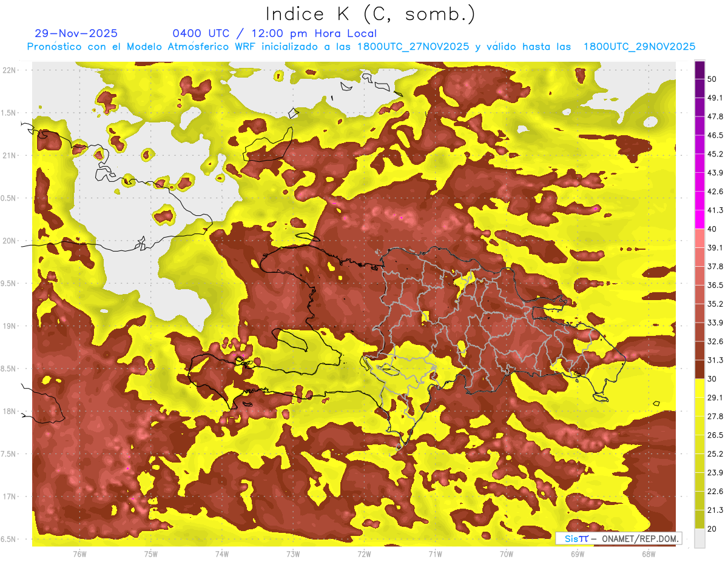Click the colorbar label '22.6'

[x=715, y=491]
